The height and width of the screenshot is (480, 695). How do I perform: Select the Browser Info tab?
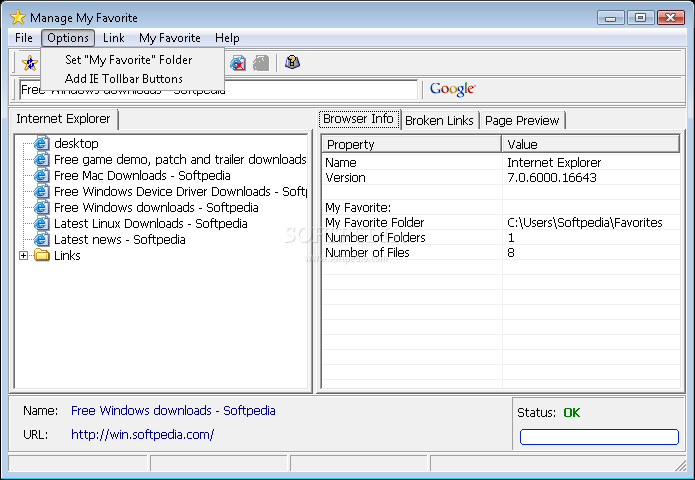tap(358, 119)
